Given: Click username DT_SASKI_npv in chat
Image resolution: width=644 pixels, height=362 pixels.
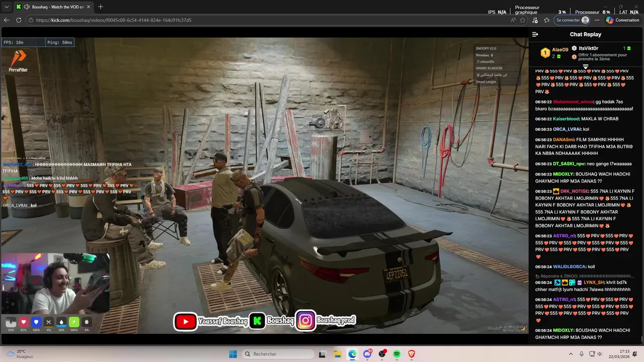Looking at the screenshot, I should coord(569,164).
